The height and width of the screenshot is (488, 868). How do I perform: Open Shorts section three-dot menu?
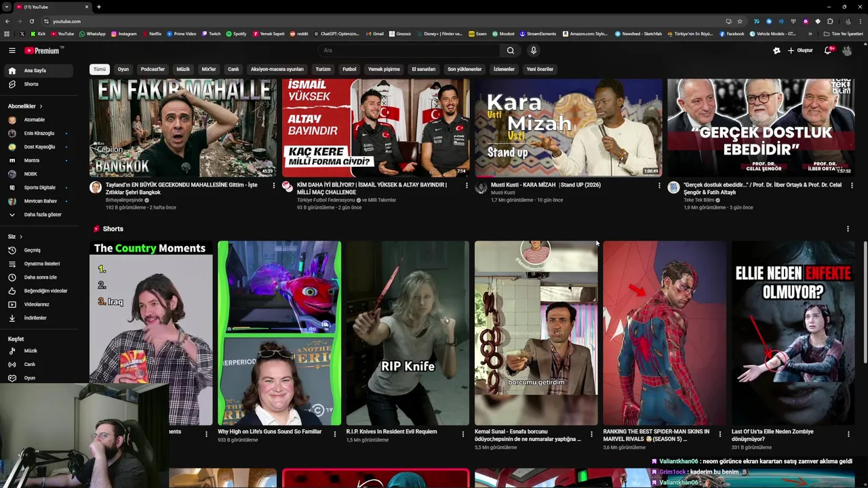848,229
